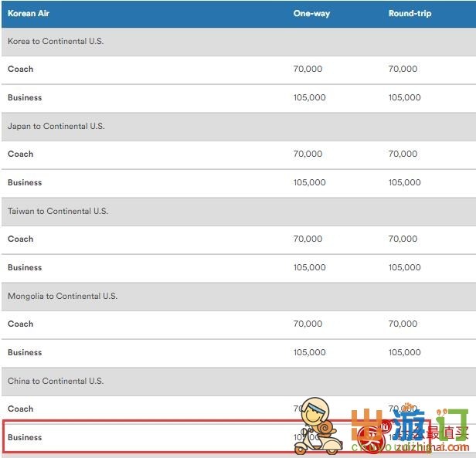Screen dimensions: 476x458
Task: Select Business label under Mongolia section
Action: (x=25, y=352)
